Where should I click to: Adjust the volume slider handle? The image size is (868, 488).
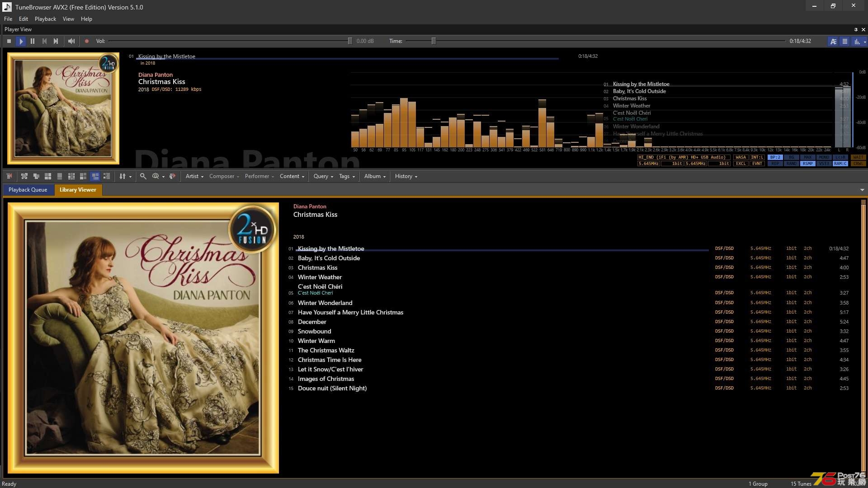pos(350,41)
